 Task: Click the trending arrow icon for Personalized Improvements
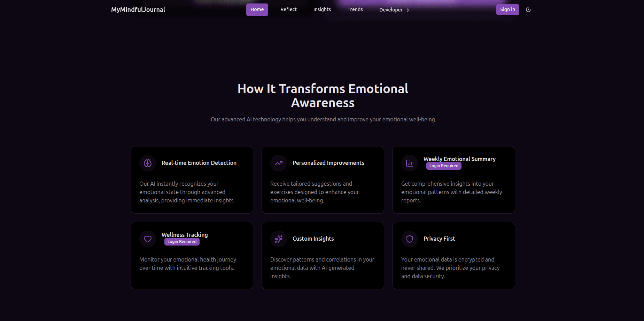click(279, 163)
